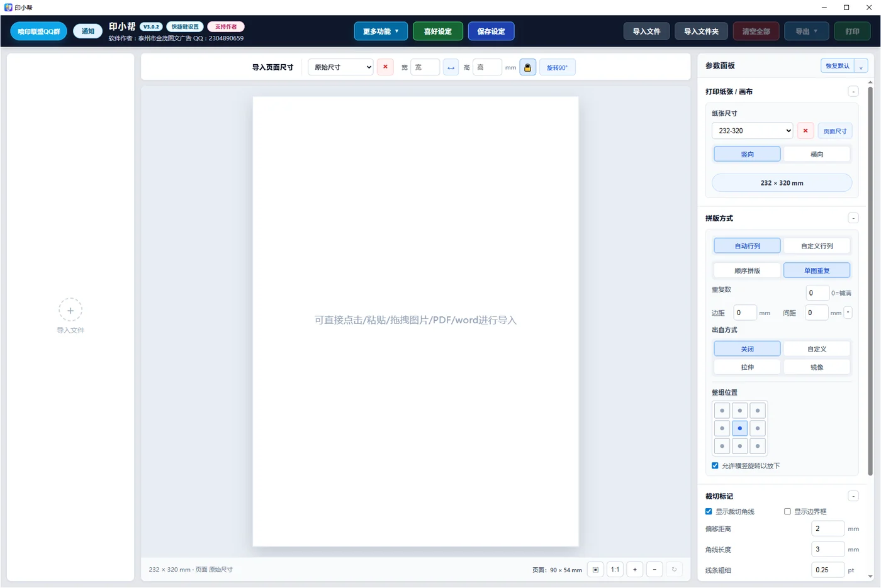Click the plus circle to import a file
Image resolution: width=881 pixels, height=588 pixels.
[70, 310]
